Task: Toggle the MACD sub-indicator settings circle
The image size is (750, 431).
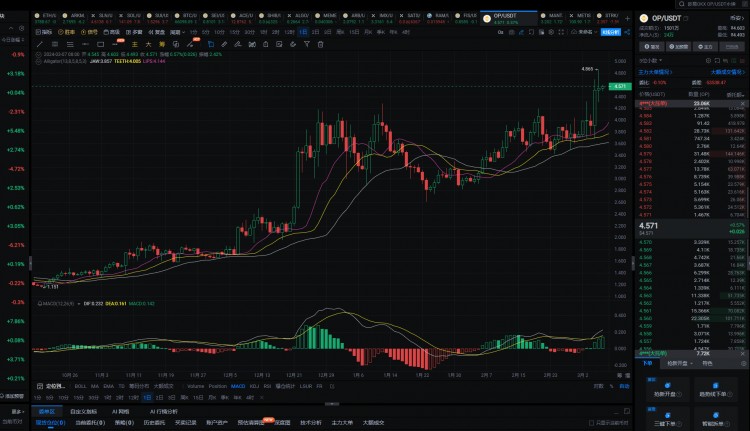Action: click(x=40, y=303)
